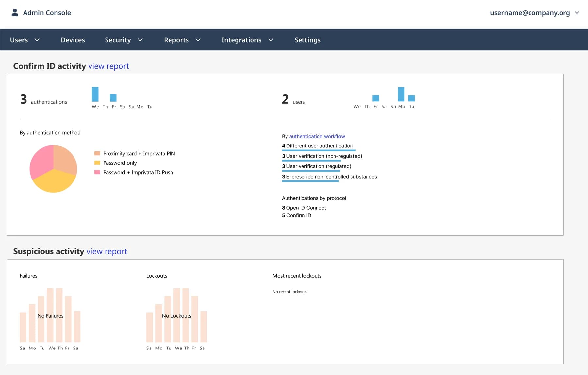Click the Tuesday bar in users chart
This screenshot has width=588, height=375.
[412, 98]
